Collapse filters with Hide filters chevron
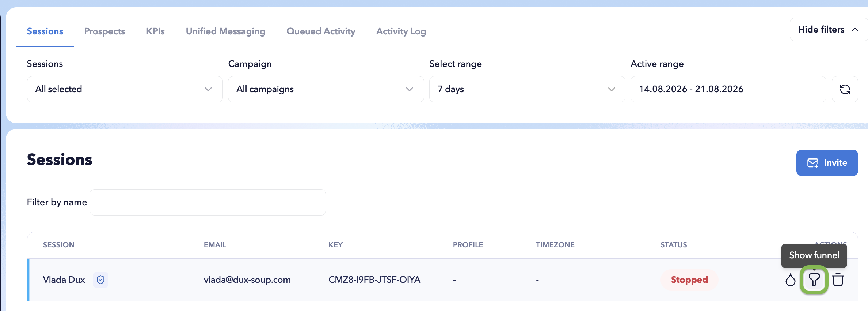Image resolution: width=868 pixels, height=311 pixels. (855, 30)
